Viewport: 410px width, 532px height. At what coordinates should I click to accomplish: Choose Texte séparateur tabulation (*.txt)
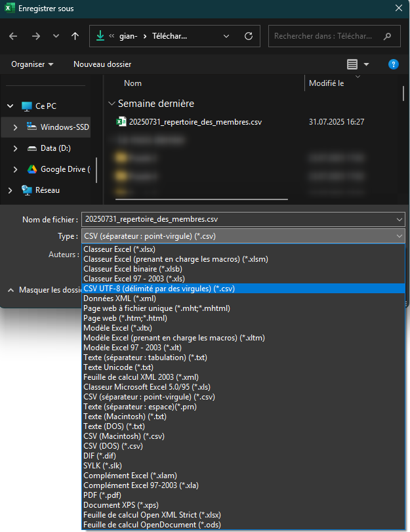pos(243,358)
